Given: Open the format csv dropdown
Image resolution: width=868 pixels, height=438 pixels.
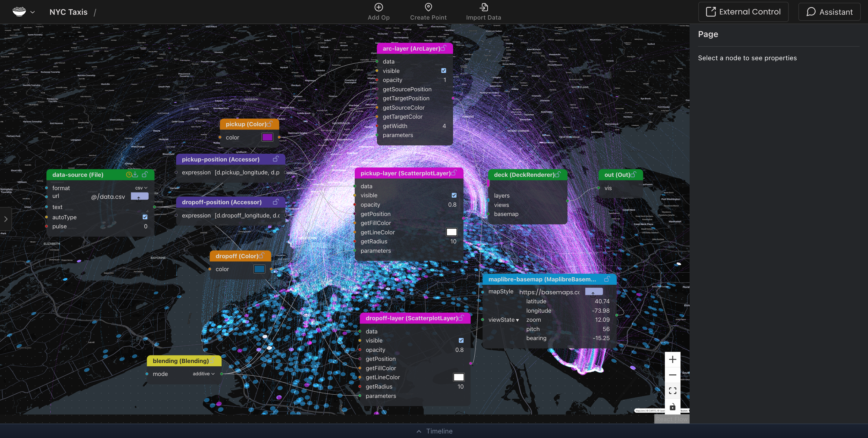Looking at the screenshot, I should coord(141,188).
